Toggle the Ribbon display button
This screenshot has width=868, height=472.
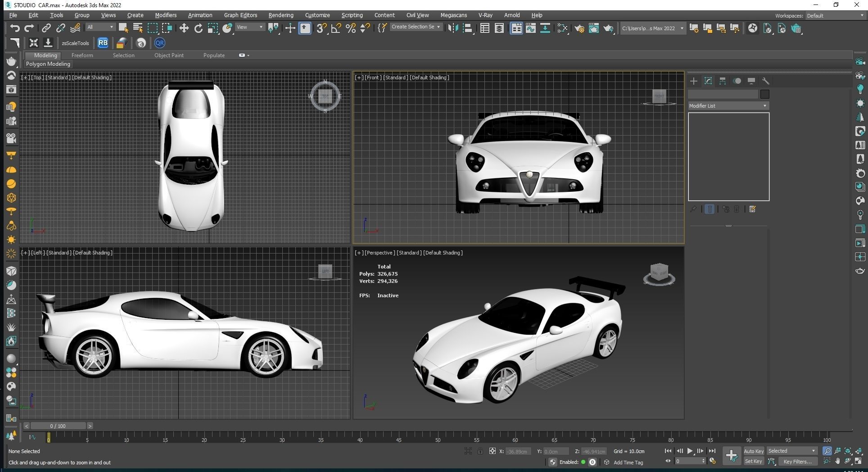[x=516, y=28]
